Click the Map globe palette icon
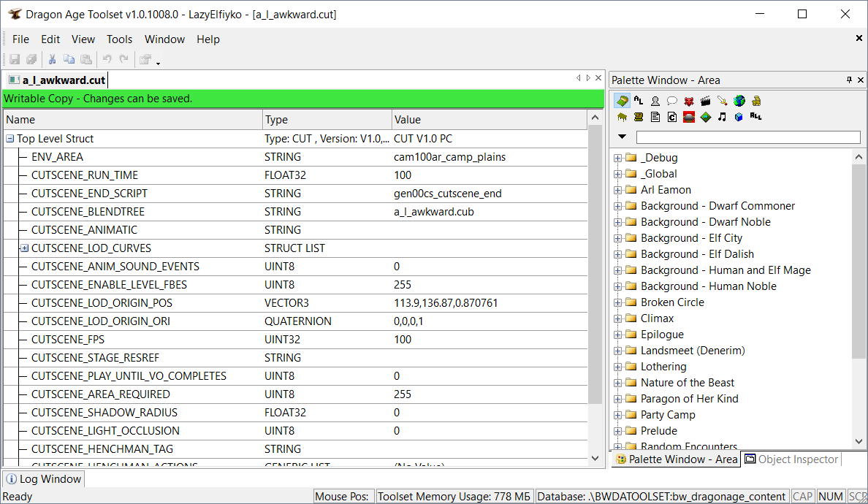The height and width of the screenshot is (504, 868). [x=739, y=101]
